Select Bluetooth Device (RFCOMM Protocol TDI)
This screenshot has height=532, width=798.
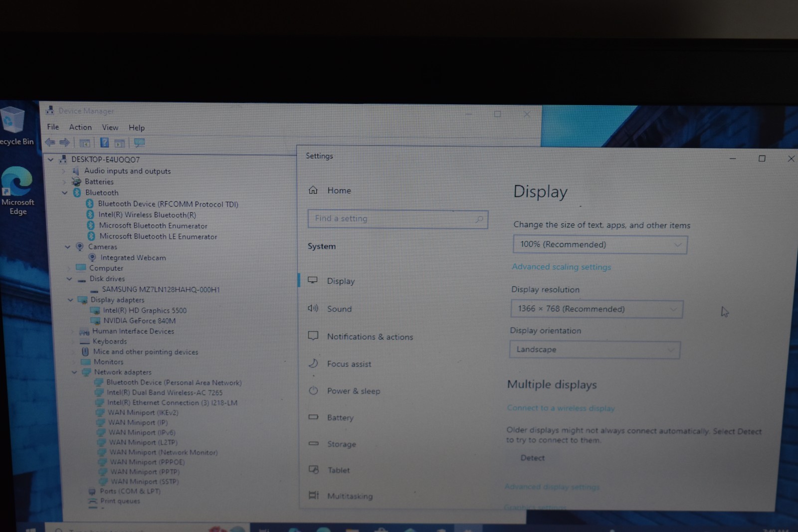[x=168, y=204]
